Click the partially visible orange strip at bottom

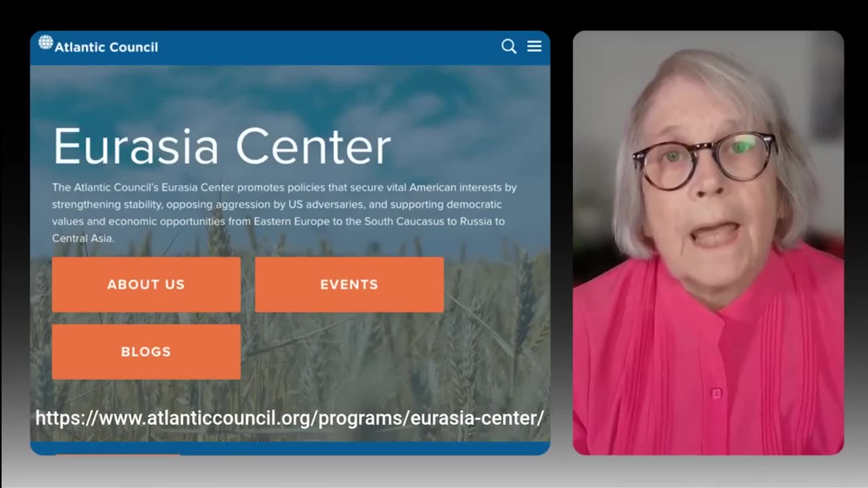coord(117,455)
